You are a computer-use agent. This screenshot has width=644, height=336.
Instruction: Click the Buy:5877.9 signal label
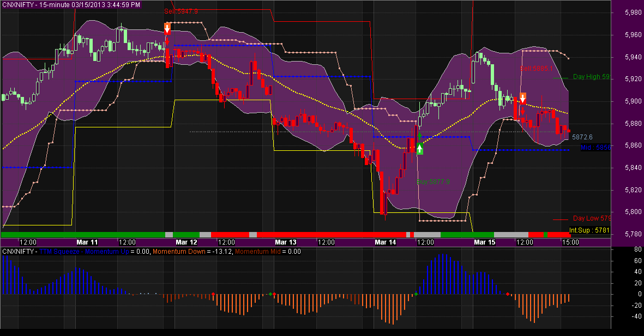tap(434, 182)
